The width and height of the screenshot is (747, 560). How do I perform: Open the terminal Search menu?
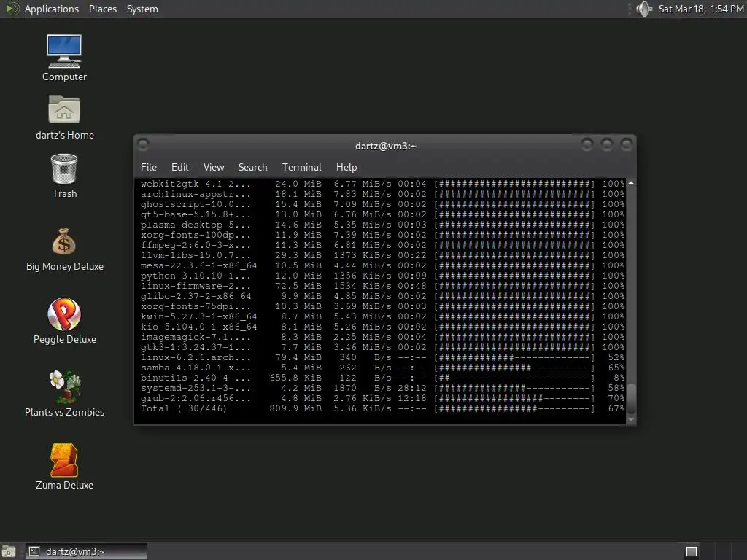(x=252, y=167)
